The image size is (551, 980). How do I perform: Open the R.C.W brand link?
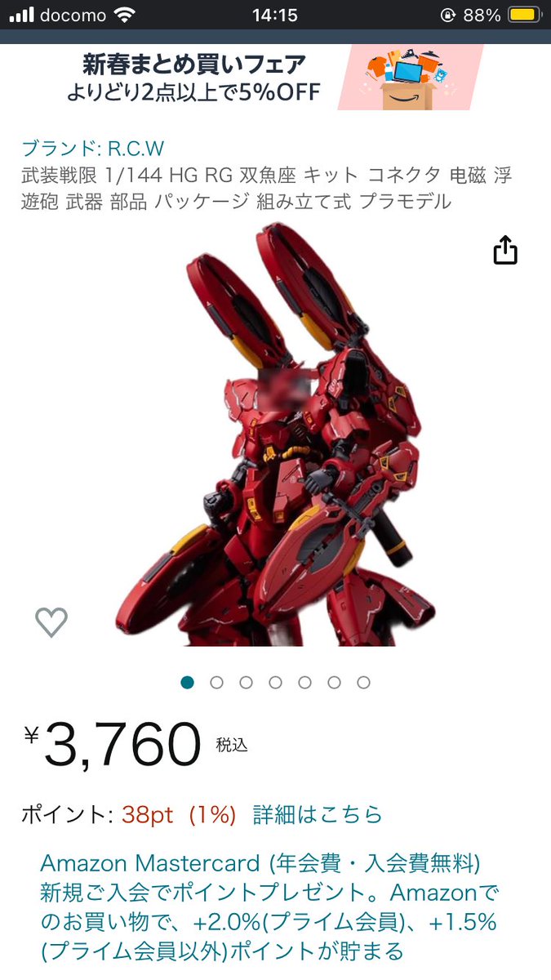click(x=92, y=149)
